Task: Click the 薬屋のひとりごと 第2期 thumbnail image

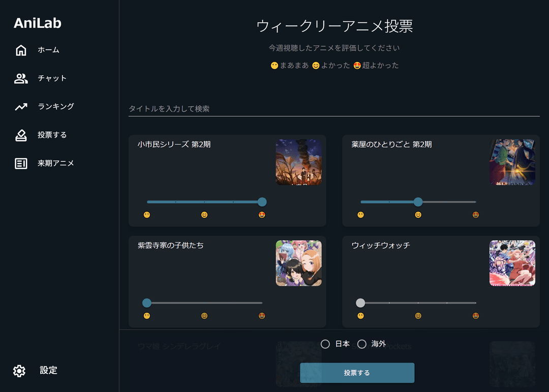Action: 512,162
